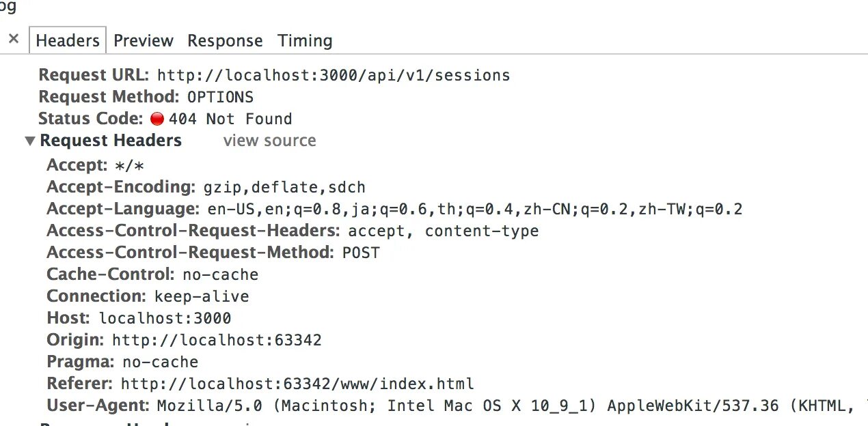This screenshot has height=426, width=868.
Task: Open the Preview tab
Action: point(144,41)
